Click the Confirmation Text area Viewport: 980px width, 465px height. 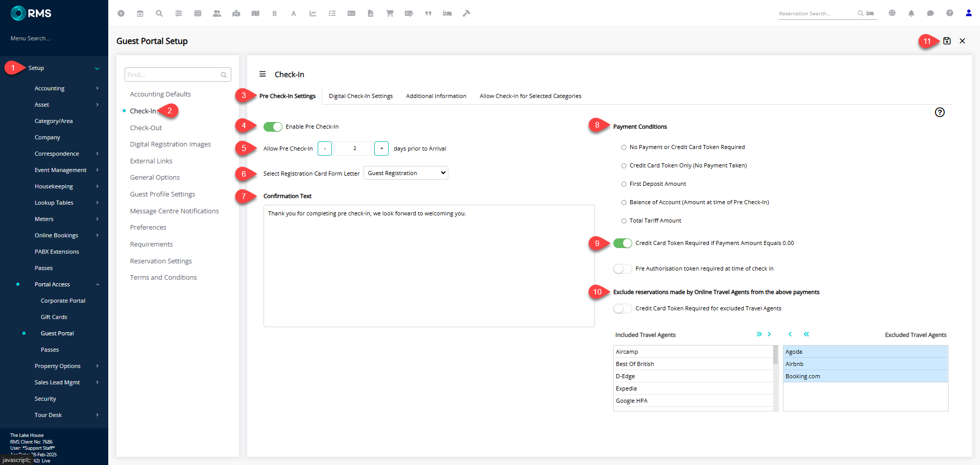point(429,266)
